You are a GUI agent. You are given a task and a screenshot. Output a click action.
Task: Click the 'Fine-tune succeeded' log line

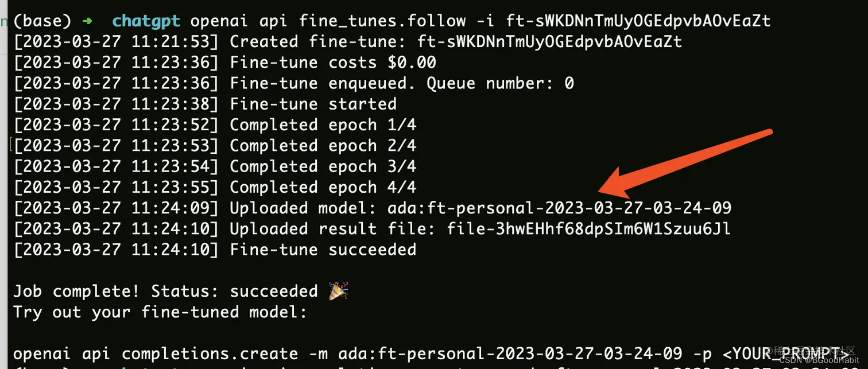tap(215, 250)
